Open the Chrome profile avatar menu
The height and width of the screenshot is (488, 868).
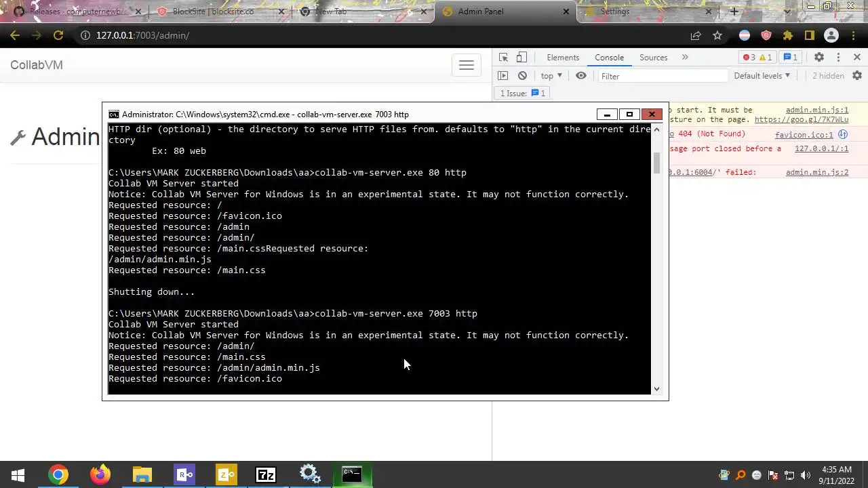click(831, 35)
